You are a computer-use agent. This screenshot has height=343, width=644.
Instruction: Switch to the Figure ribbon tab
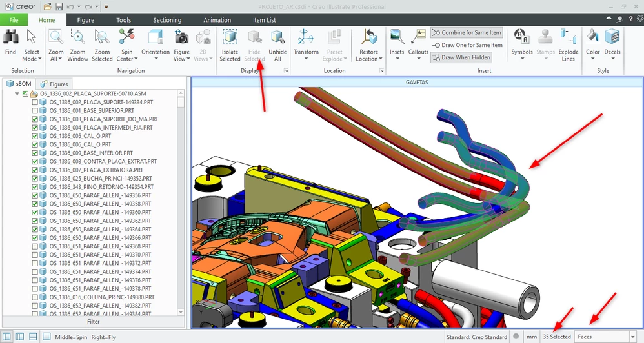[85, 20]
